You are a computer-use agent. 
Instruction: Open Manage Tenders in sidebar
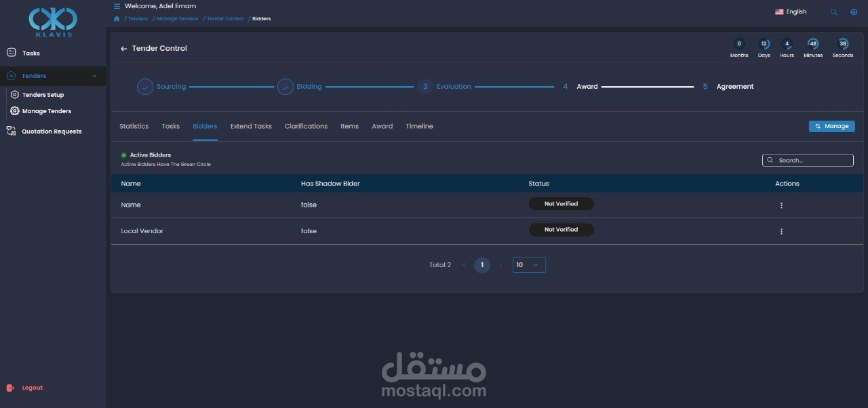pyautogui.click(x=47, y=111)
